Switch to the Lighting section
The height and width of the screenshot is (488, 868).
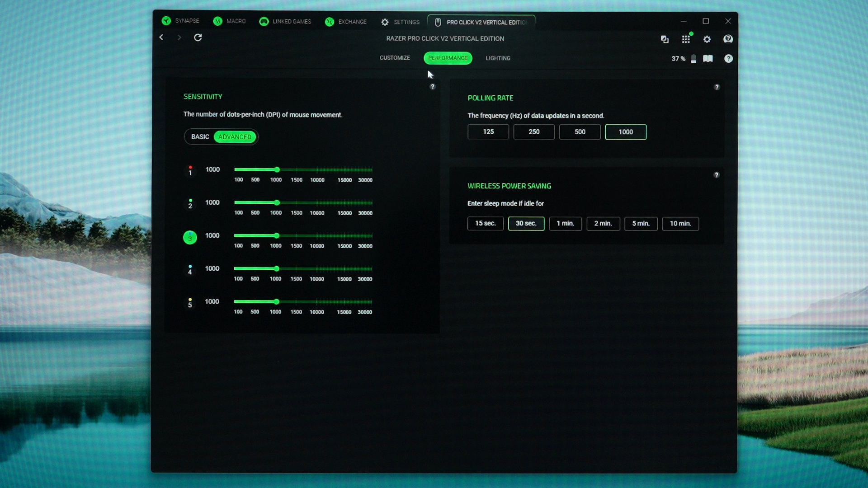[498, 58]
